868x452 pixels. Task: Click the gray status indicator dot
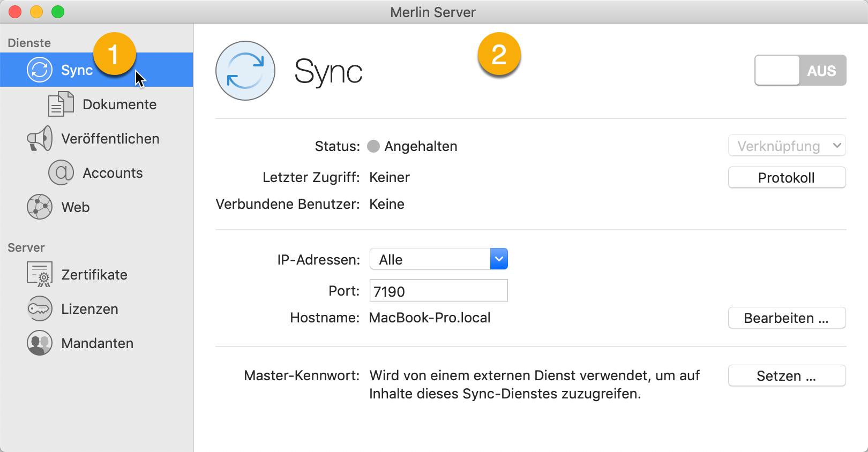click(373, 146)
